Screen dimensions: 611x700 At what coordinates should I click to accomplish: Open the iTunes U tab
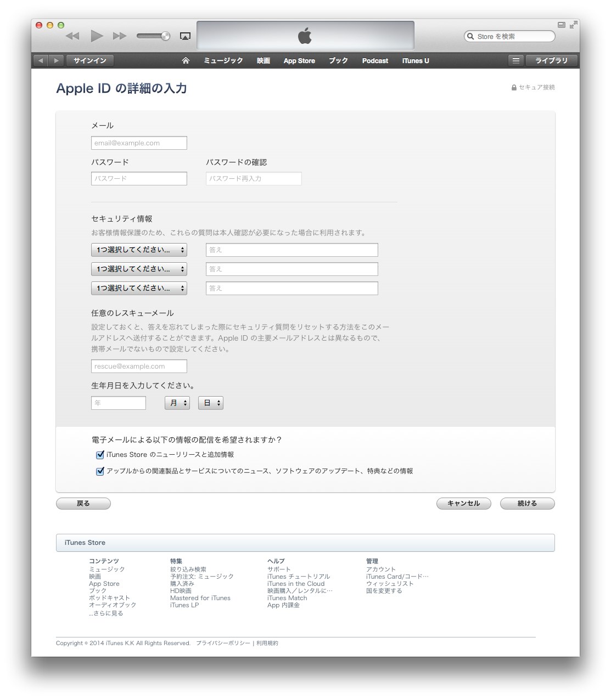coord(416,60)
